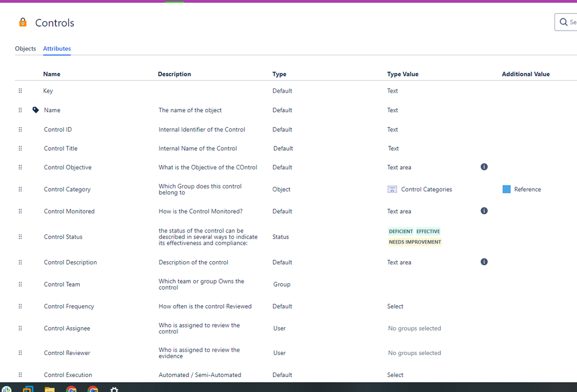This screenshot has height=392, width=577.
Task: Open the groups selector for Control Assignee
Action: [415, 328]
